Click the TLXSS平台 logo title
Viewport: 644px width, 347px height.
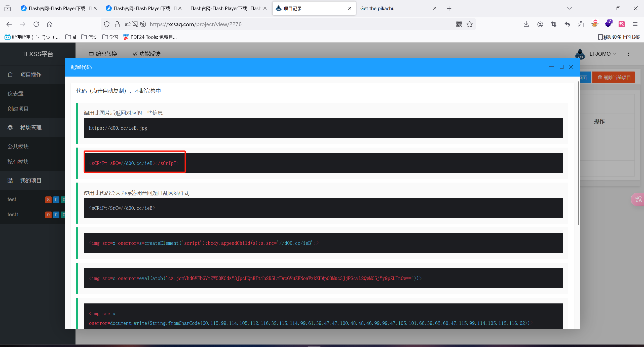pos(38,54)
